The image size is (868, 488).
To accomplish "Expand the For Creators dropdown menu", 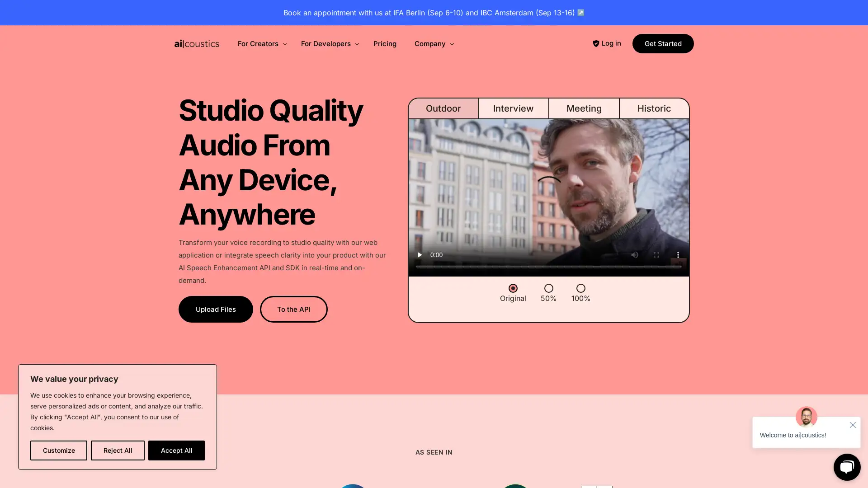I will pyautogui.click(x=262, y=43).
